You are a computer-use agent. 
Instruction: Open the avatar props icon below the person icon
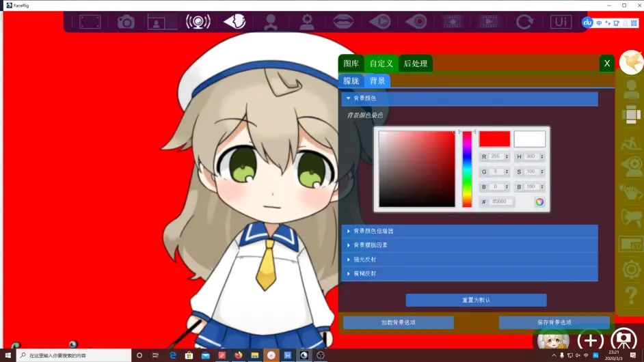[x=631, y=115]
